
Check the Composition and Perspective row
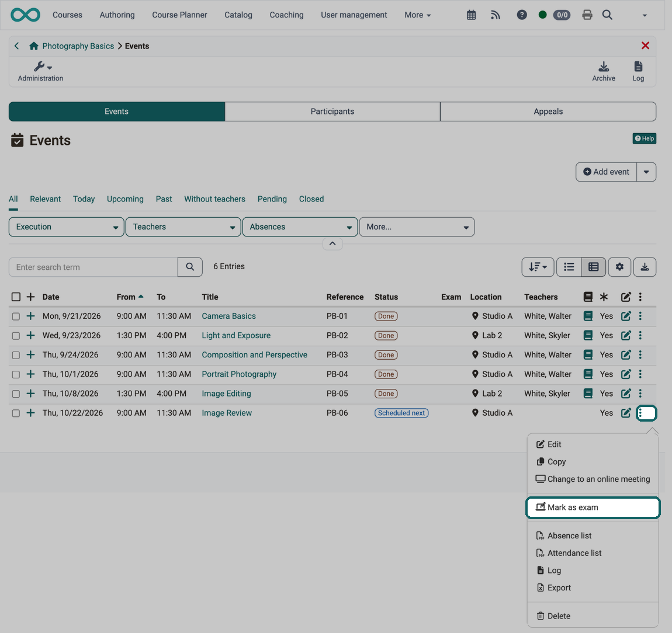[x=16, y=355]
